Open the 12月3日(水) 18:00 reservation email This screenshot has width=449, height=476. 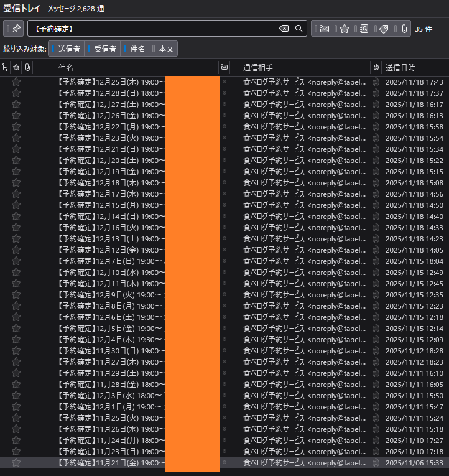pos(112,396)
